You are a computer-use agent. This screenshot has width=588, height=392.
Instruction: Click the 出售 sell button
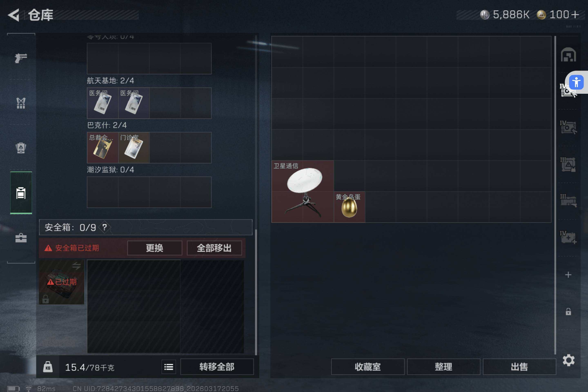click(519, 367)
